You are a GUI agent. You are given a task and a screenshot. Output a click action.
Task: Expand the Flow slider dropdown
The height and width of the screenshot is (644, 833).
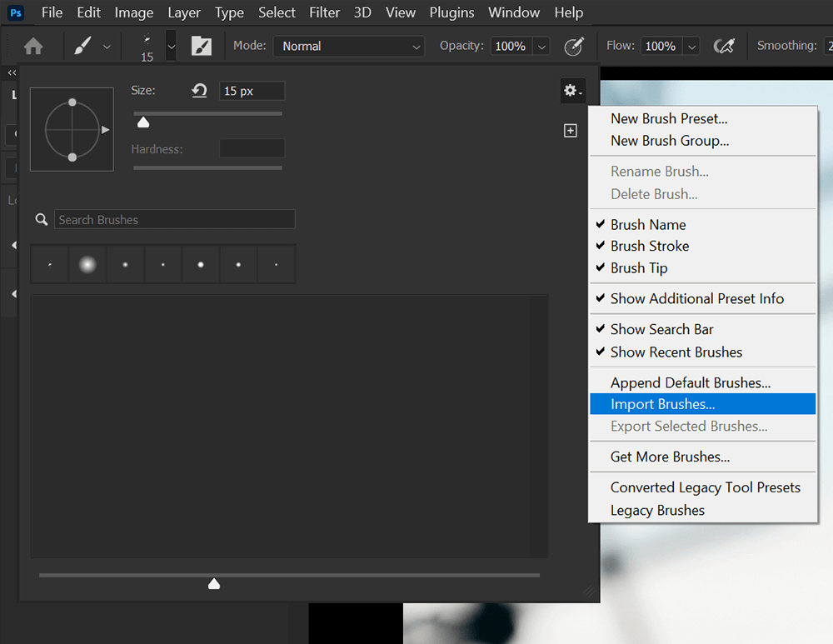pos(691,47)
